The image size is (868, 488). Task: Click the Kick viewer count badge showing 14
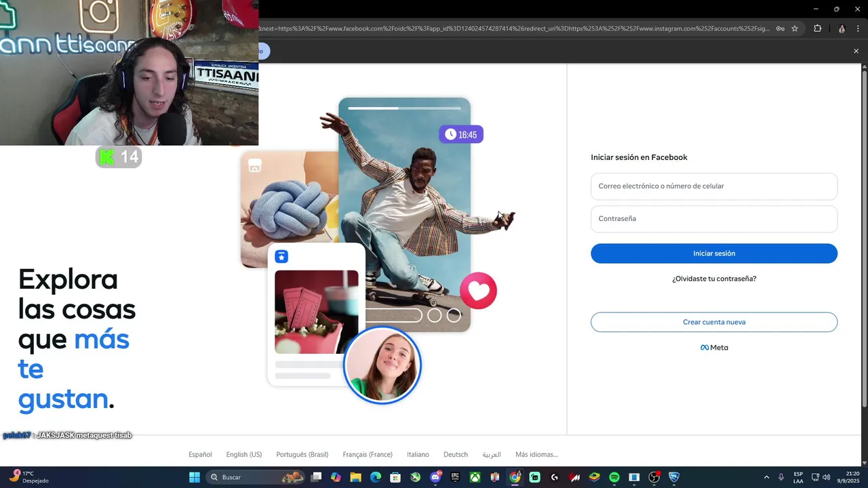tap(119, 157)
